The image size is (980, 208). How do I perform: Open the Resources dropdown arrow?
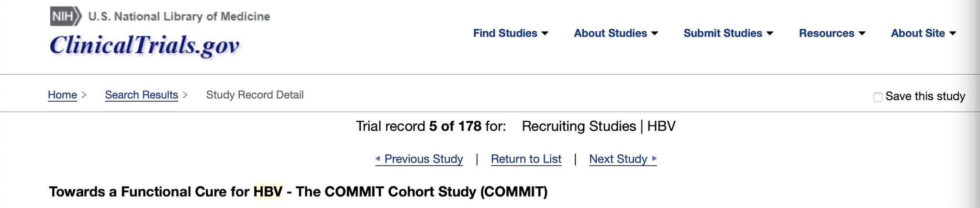[862, 34]
